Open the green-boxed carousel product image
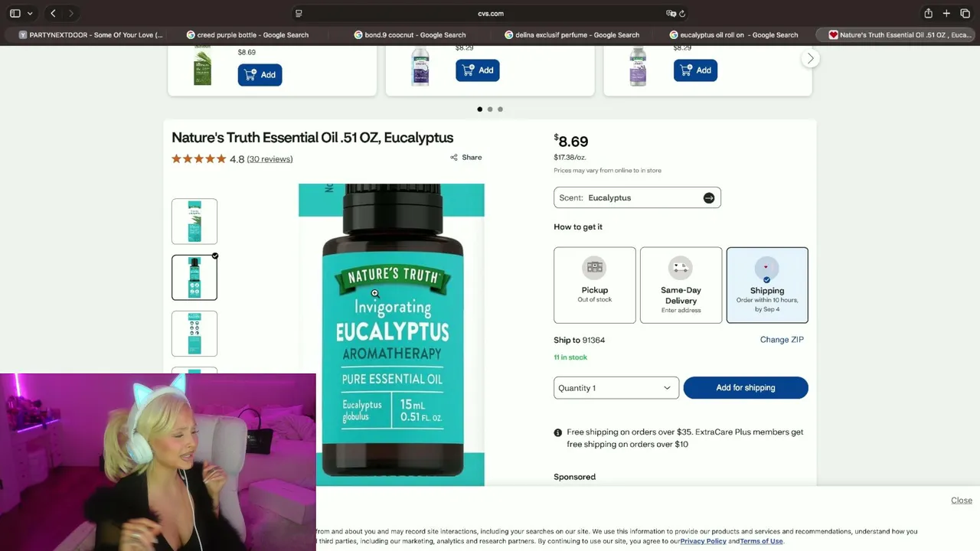Screen dimensions: 980x551 coord(202,67)
